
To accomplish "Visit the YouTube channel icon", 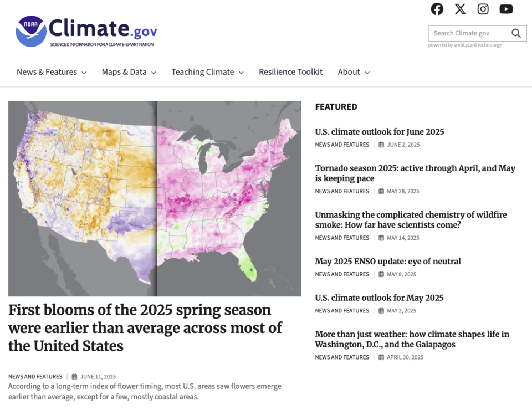I will (505, 9).
